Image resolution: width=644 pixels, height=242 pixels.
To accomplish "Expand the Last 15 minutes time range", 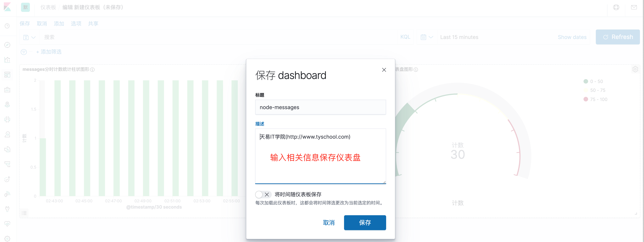I will (459, 37).
